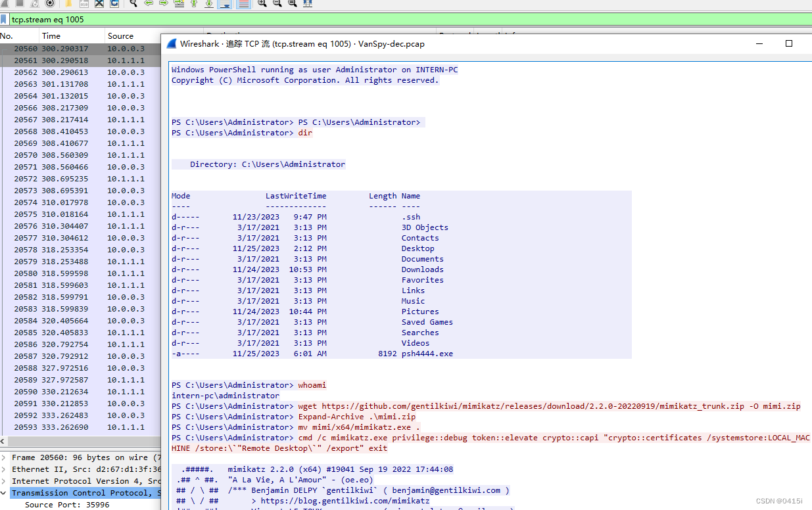812x510 pixels.
Task: Click 'whoami' command in stream text
Action: 312,385
